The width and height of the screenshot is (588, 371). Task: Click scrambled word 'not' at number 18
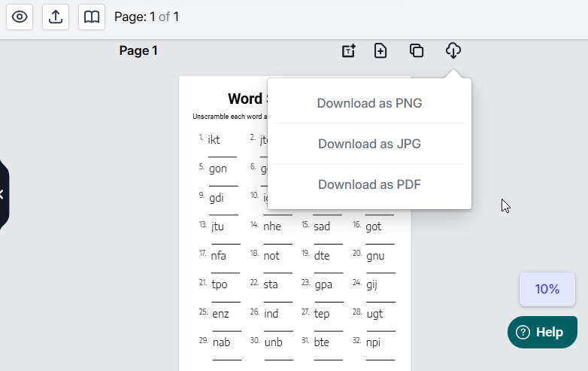tap(271, 256)
